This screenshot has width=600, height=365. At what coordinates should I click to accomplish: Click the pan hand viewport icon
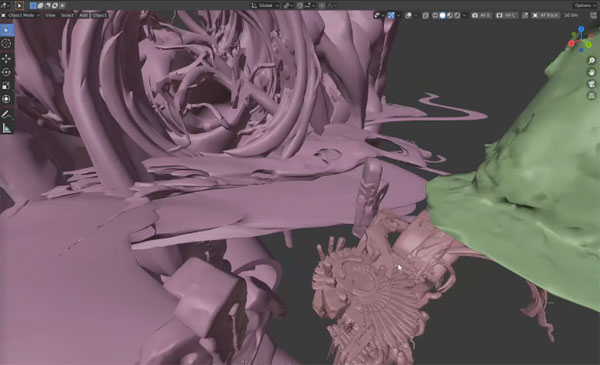[592, 72]
